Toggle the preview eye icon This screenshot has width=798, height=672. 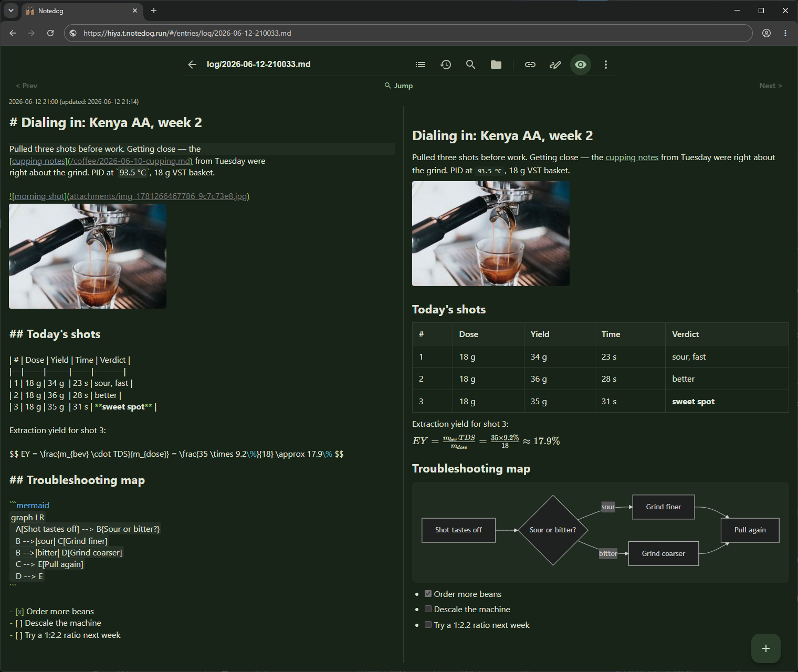(x=581, y=65)
